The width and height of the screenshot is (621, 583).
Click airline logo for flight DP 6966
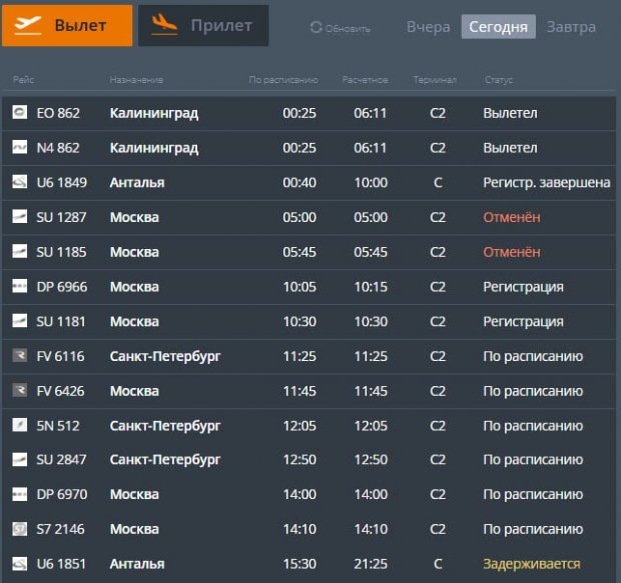click(20, 286)
